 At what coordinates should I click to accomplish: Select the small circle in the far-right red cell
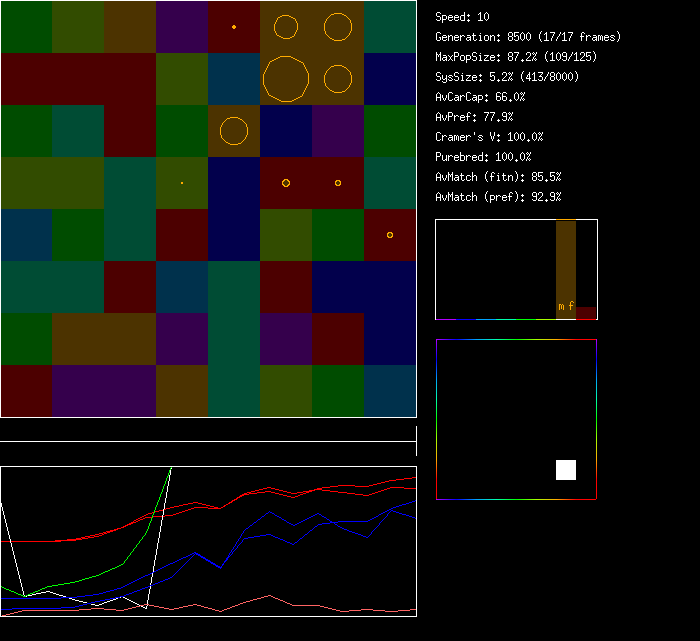[390, 235]
